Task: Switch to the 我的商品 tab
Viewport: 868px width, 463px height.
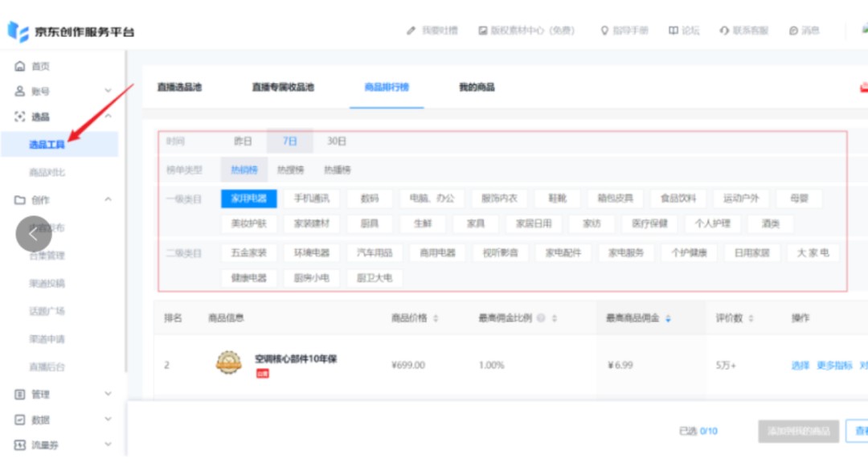Action: click(477, 87)
